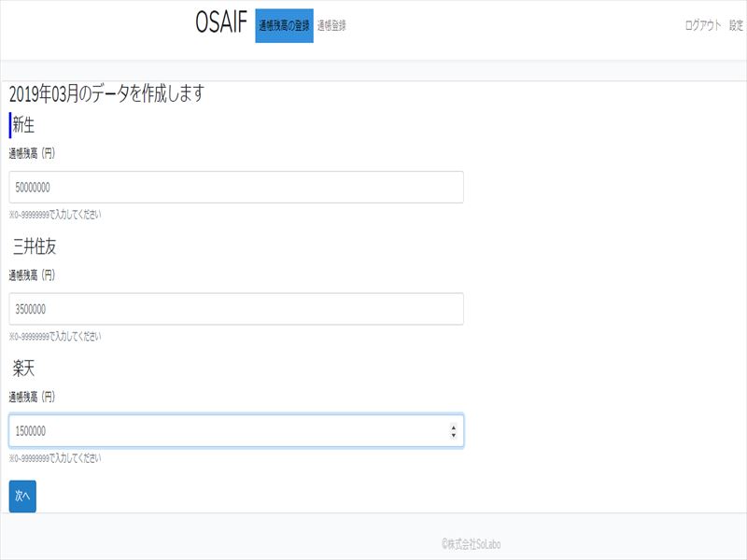Click the 通帳残高 label under 楽天
This screenshot has height=560, width=747.
click(x=32, y=398)
